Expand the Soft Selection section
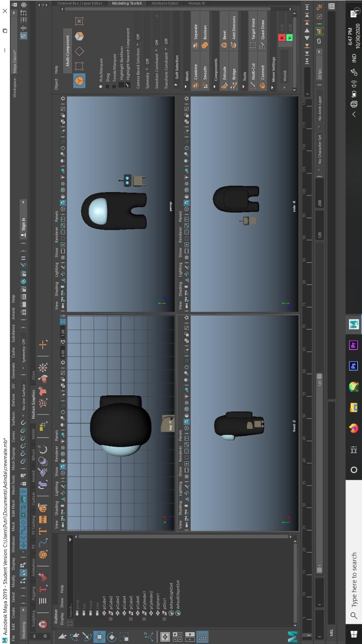This screenshot has height=644, width=362. point(176,85)
